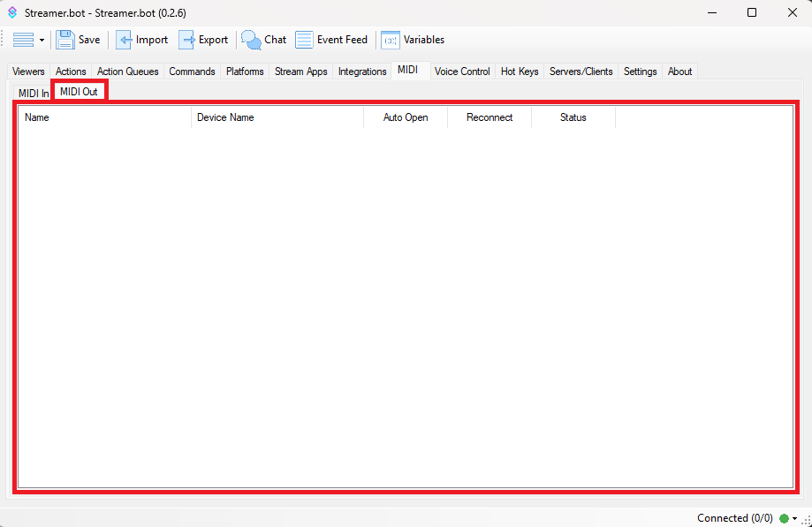The image size is (812, 527).
Task: Open the Servers/Clients tab
Action: pos(581,72)
